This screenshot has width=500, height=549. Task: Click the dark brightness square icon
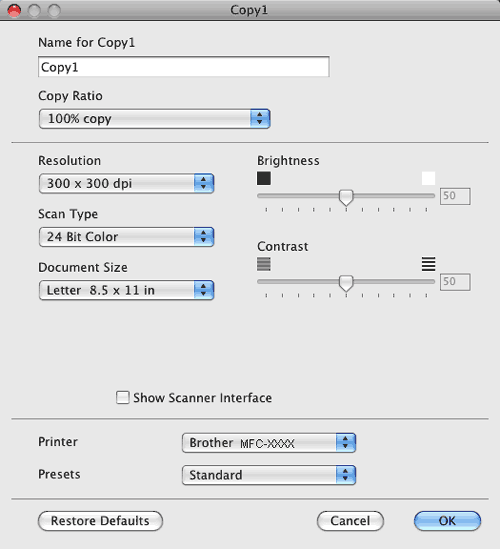click(x=264, y=178)
